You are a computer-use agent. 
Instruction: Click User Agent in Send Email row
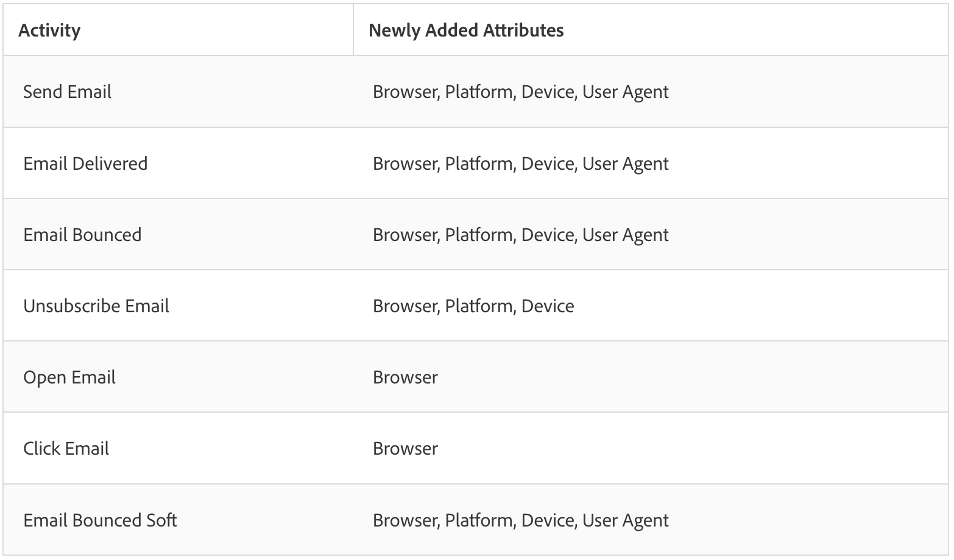point(626,92)
